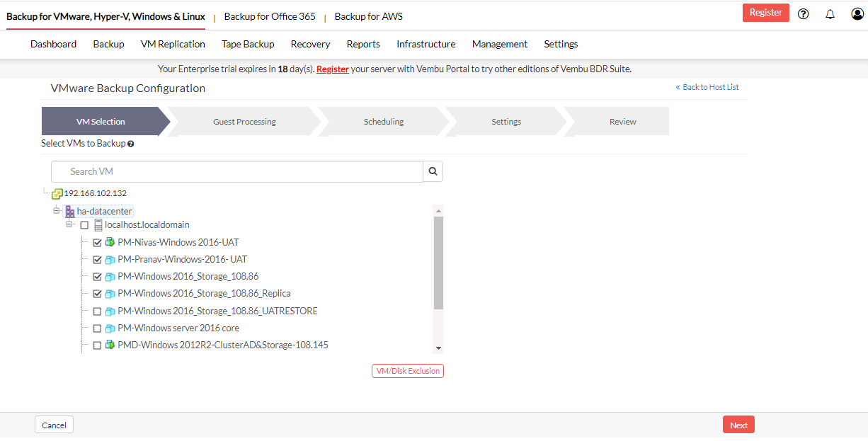Switch to Backup for AWS tab
The width and height of the screenshot is (868, 441).
pyautogui.click(x=368, y=16)
